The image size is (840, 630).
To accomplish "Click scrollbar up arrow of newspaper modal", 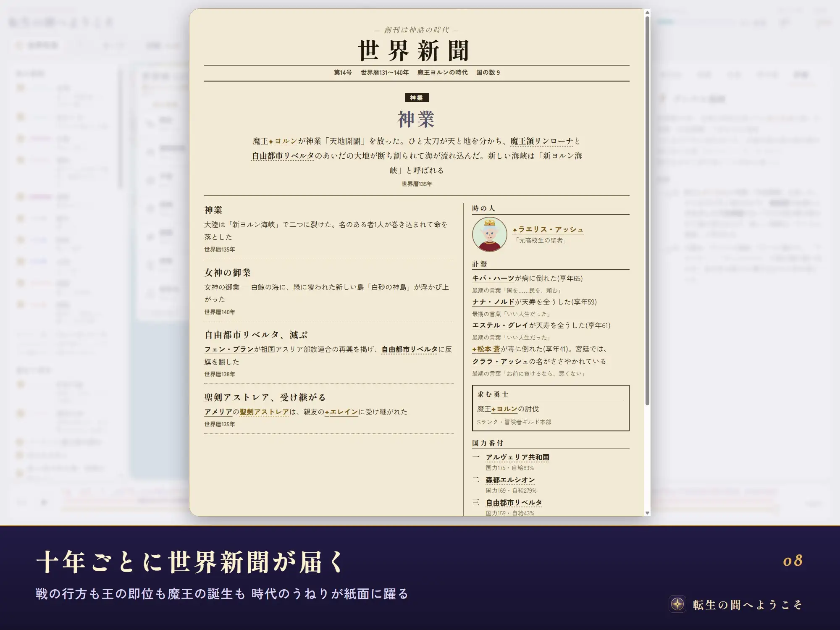I will pyautogui.click(x=647, y=13).
